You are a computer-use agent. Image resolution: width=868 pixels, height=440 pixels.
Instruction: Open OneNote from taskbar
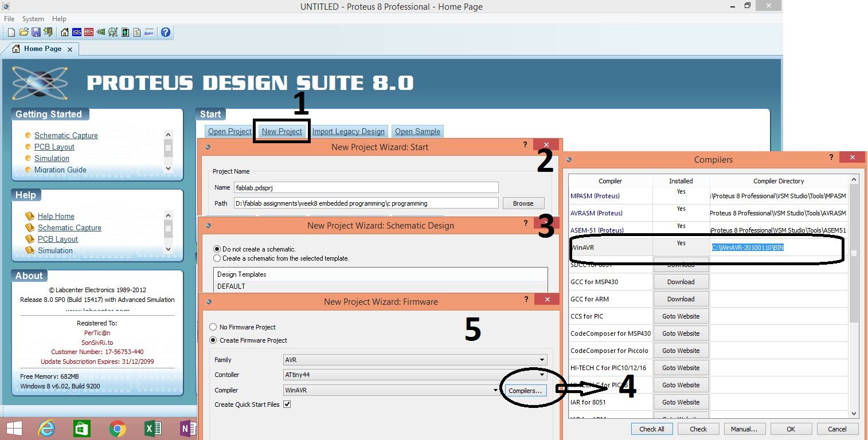tap(189, 429)
